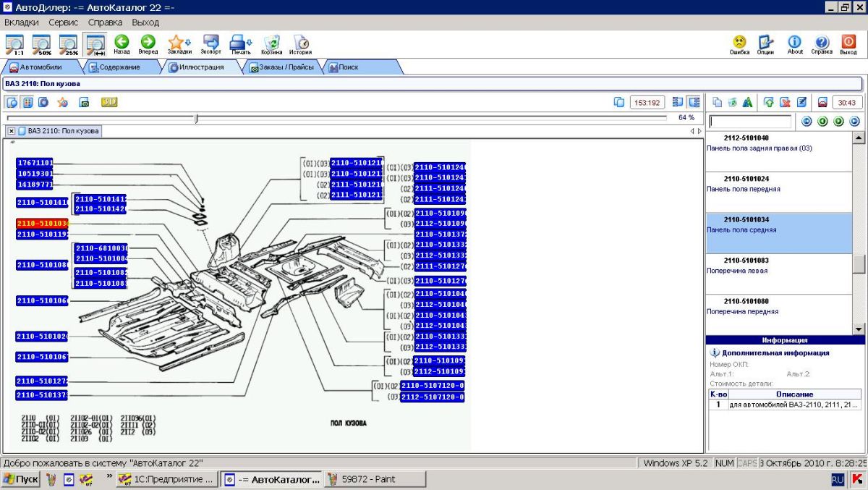The height and width of the screenshot is (490, 868).
Task: Click the 153:192 counter button
Action: 647,102
